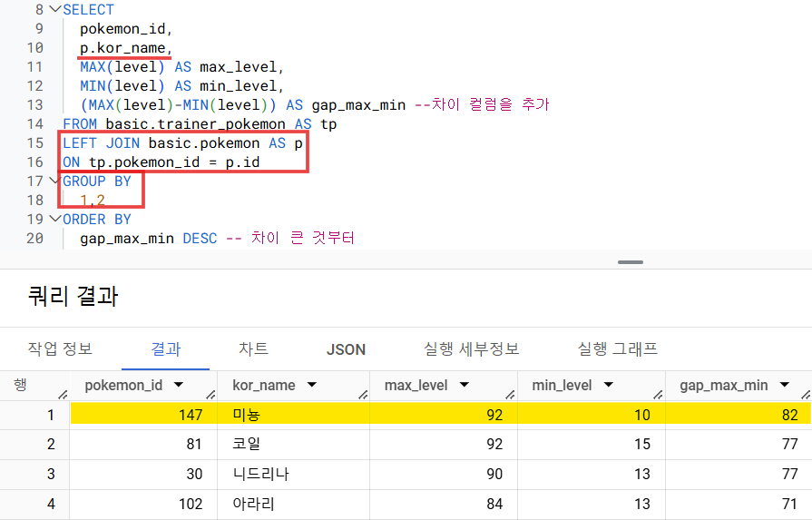This screenshot has height=520, width=812.
Task: Click the gap_max_min column resize handle
Action: [806, 395]
